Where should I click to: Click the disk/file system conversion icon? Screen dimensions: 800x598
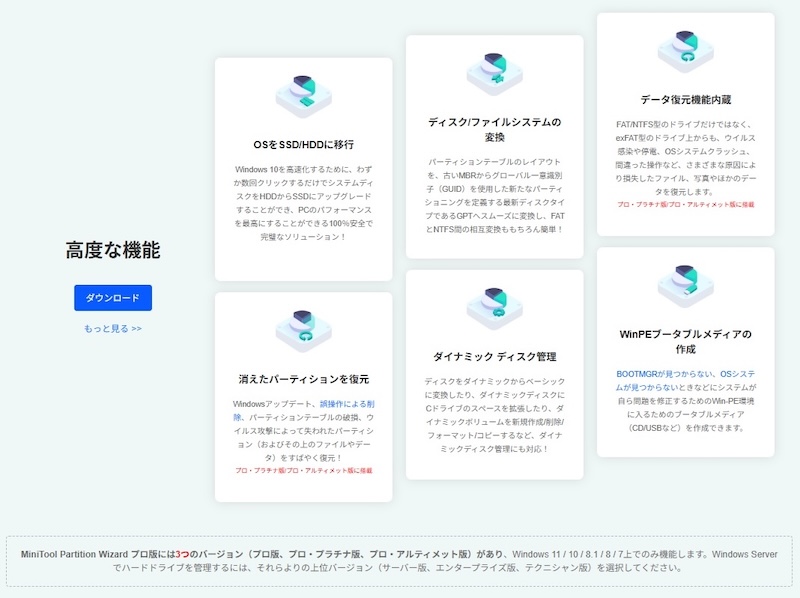click(x=494, y=73)
